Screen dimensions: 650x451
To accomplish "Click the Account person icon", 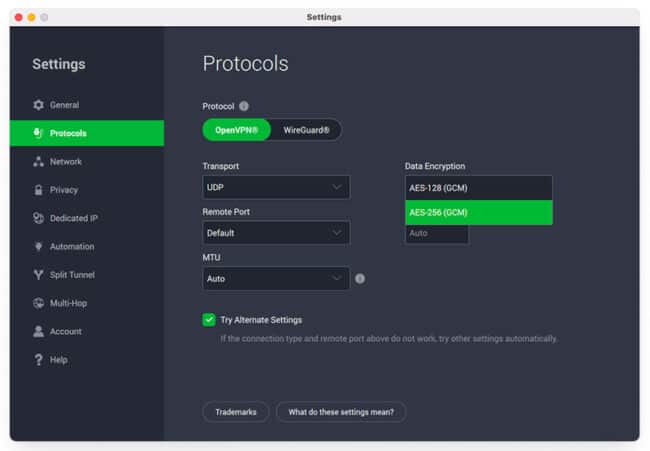I will pyautogui.click(x=38, y=331).
